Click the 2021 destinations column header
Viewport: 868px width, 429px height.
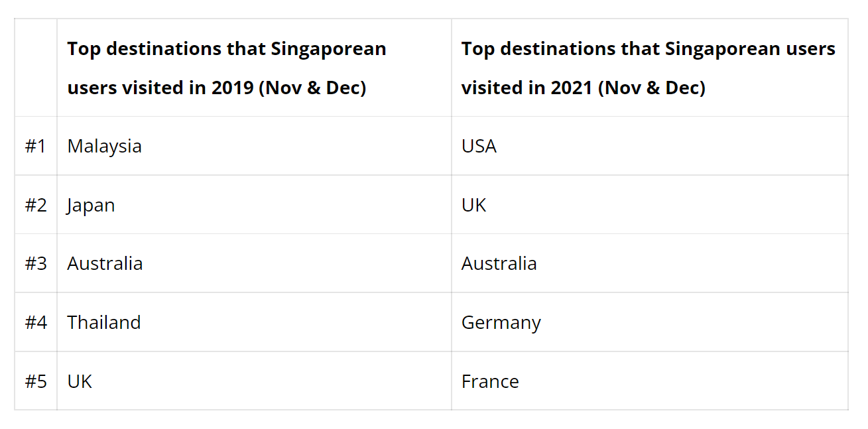pos(648,68)
